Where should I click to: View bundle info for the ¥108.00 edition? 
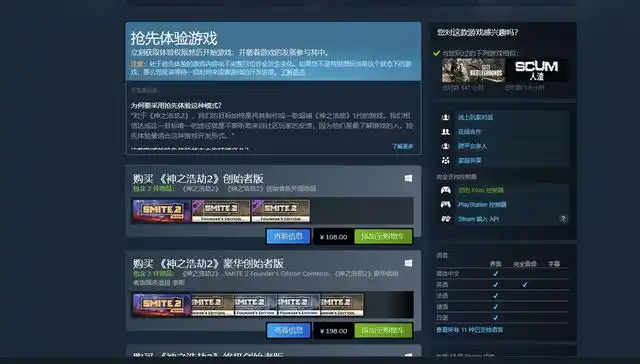(x=289, y=236)
